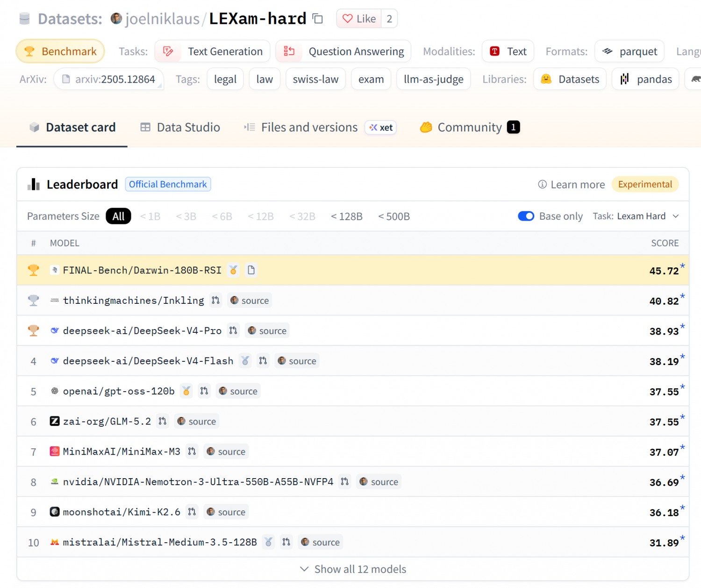The width and height of the screenshot is (701, 588).
Task: Click the source badge on thinkingmachines/Inkling row
Action: pyautogui.click(x=250, y=301)
